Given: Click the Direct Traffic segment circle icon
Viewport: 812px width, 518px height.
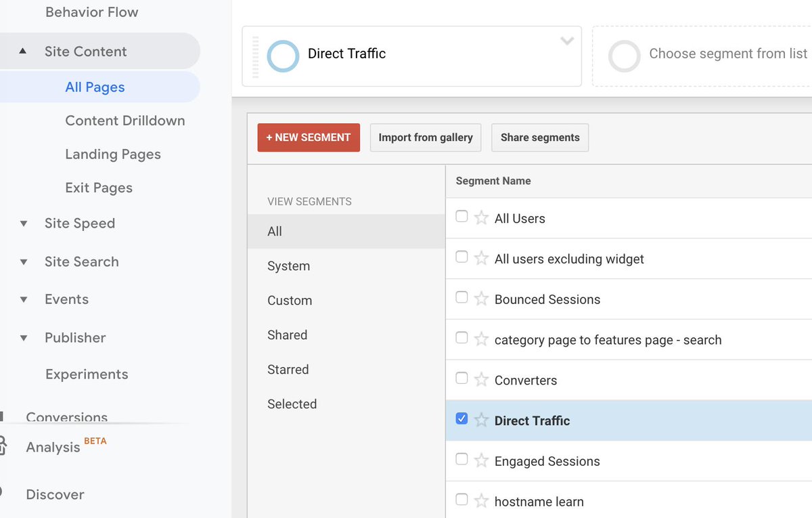Looking at the screenshot, I should pos(283,56).
